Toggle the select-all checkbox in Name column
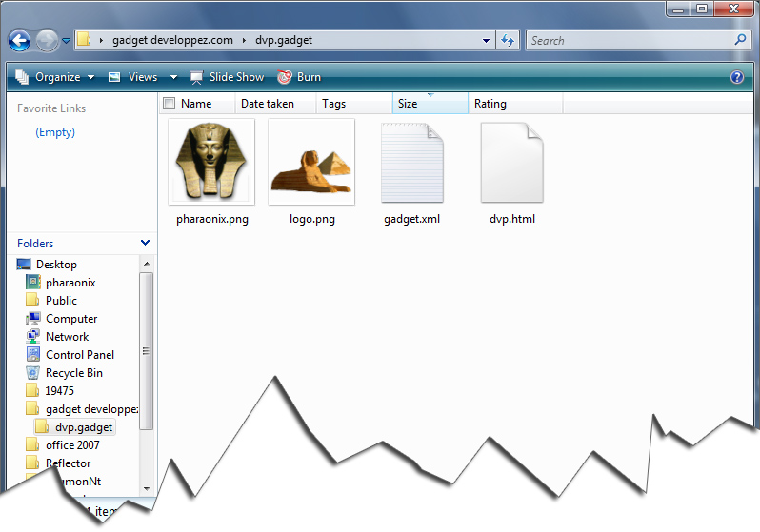 point(170,104)
